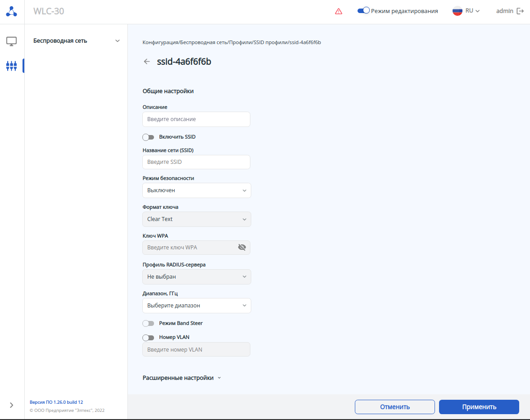Show the WPA key with eye icon
The image size is (530, 420).
242,247
